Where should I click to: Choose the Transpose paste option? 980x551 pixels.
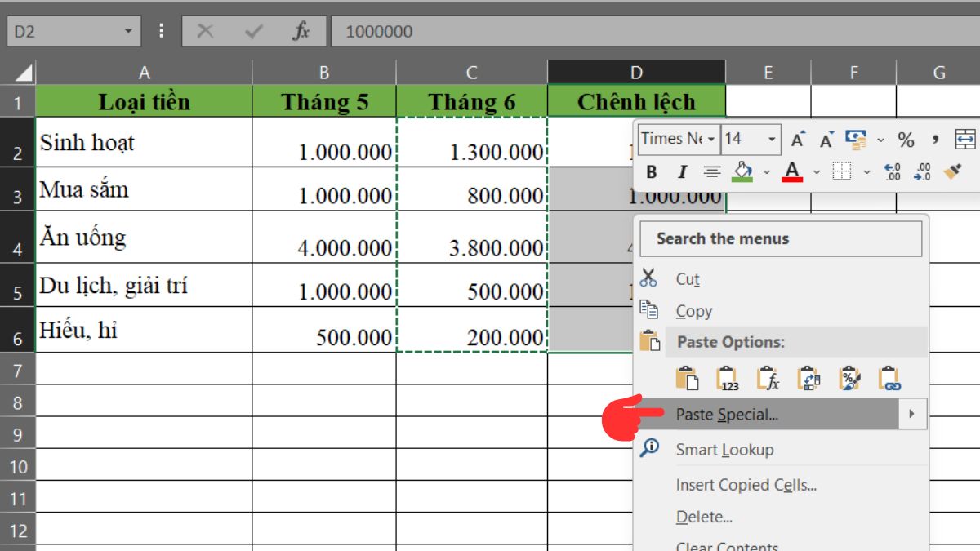[x=808, y=378]
